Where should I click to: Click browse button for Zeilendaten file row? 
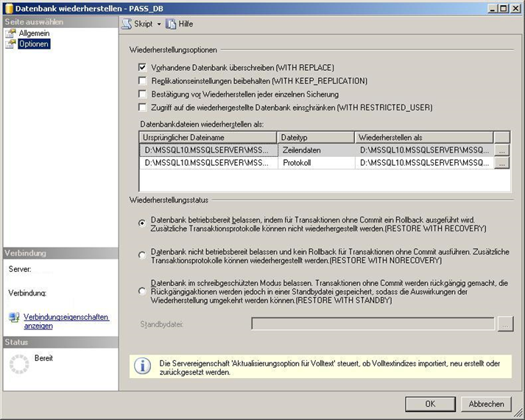(501, 150)
